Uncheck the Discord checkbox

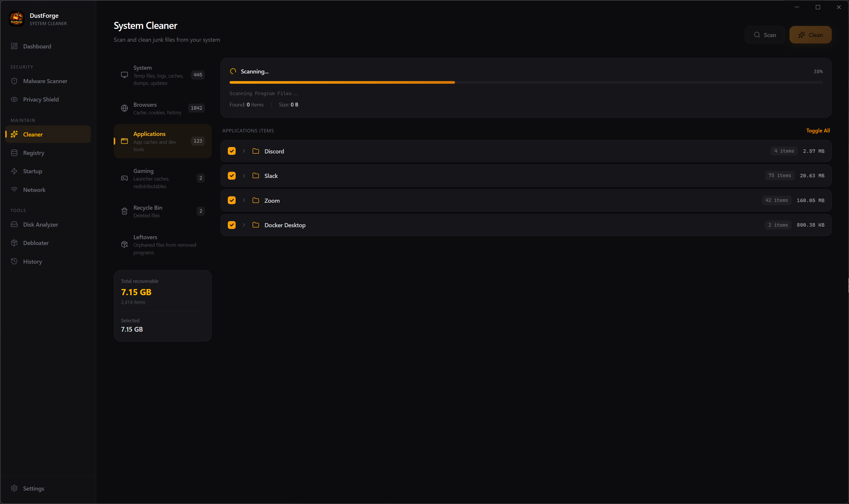232,151
